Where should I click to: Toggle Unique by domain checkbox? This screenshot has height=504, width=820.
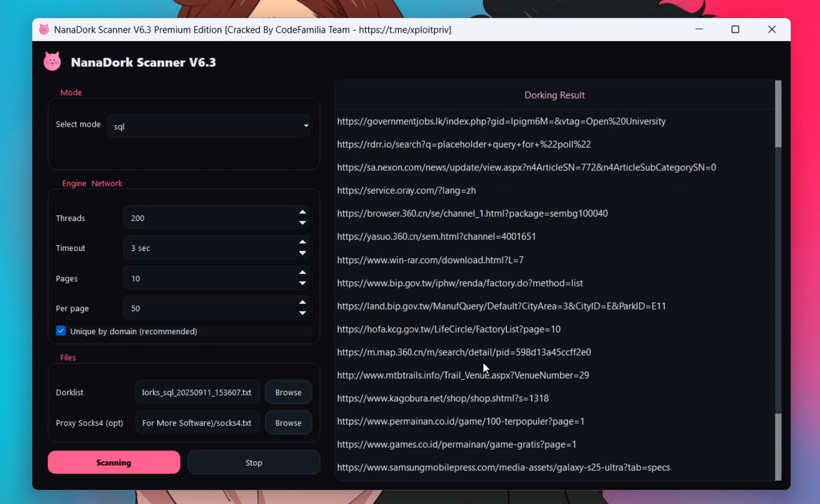click(61, 331)
